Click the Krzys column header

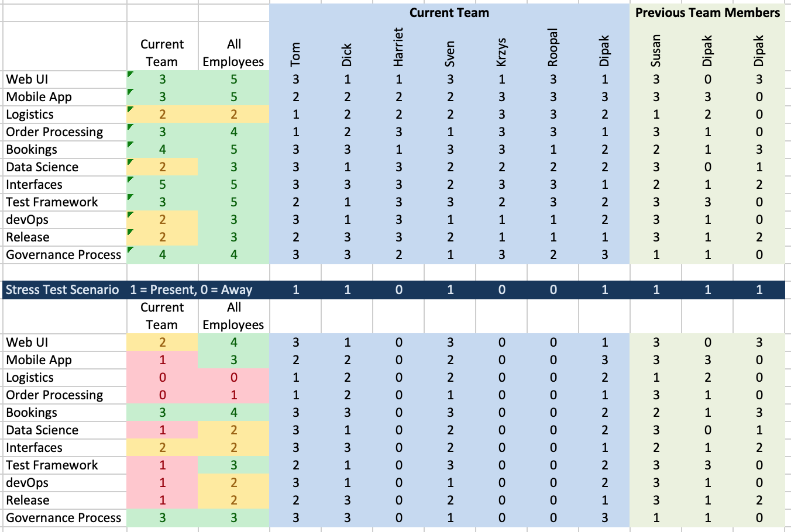pos(501,51)
